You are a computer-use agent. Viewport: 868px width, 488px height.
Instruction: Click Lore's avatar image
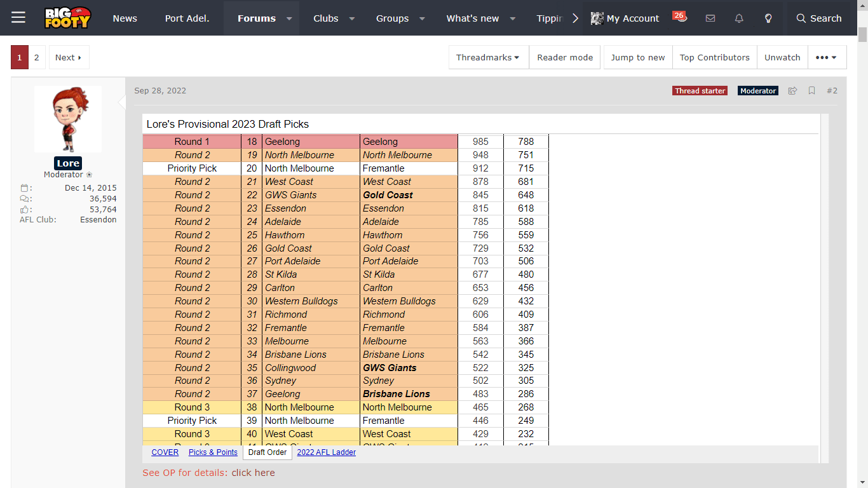click(68, 119)
